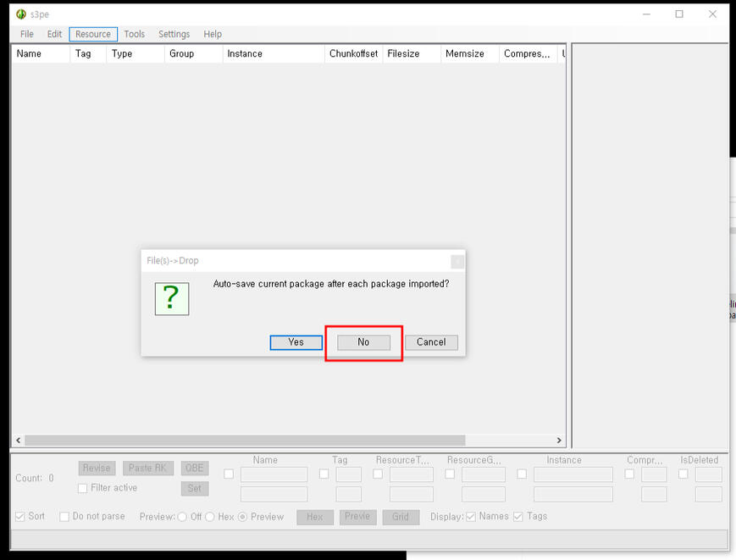Cancel the File(s)->Drop dialog
736x560 pixels.
pos(431,342)
